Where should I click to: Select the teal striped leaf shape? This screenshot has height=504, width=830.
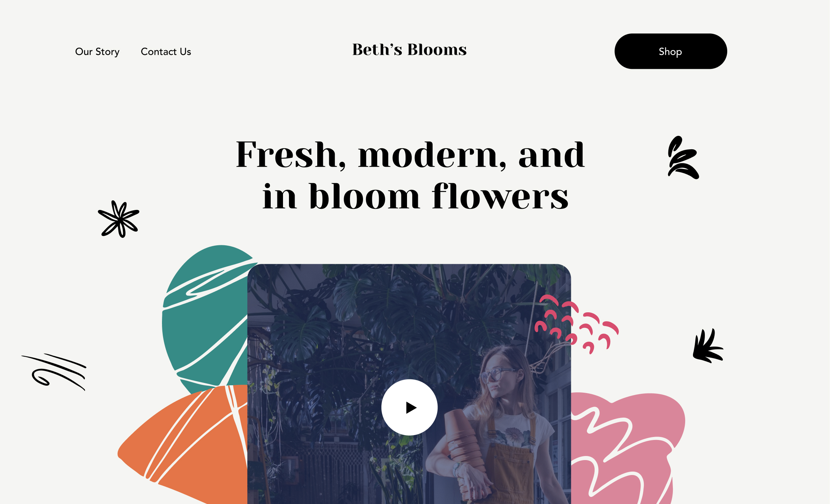click(x=205, y=316)
